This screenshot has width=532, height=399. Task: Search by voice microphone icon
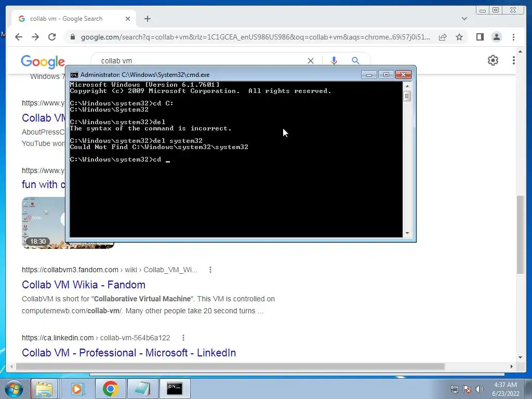[334, 61]
